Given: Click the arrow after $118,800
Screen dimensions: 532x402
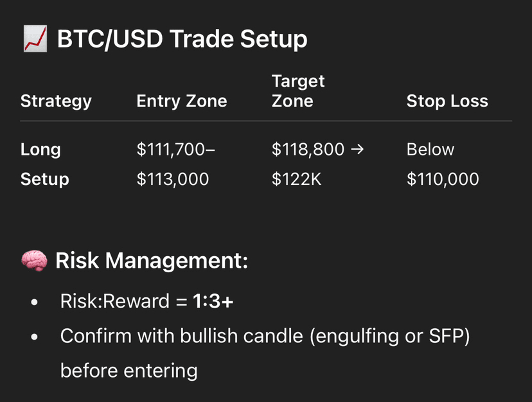Looking at the screenshot, I should click(357, 149).
